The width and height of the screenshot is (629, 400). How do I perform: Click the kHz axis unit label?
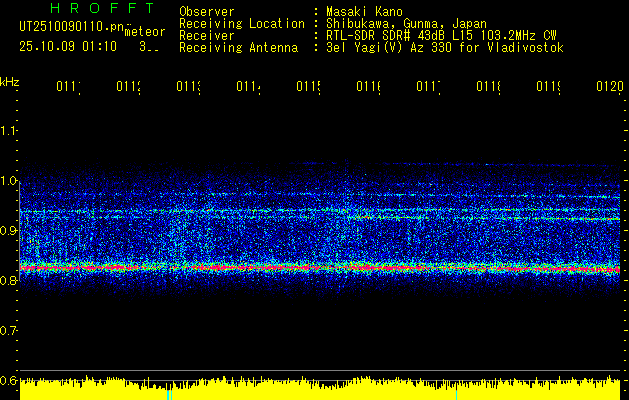(9, 82)
